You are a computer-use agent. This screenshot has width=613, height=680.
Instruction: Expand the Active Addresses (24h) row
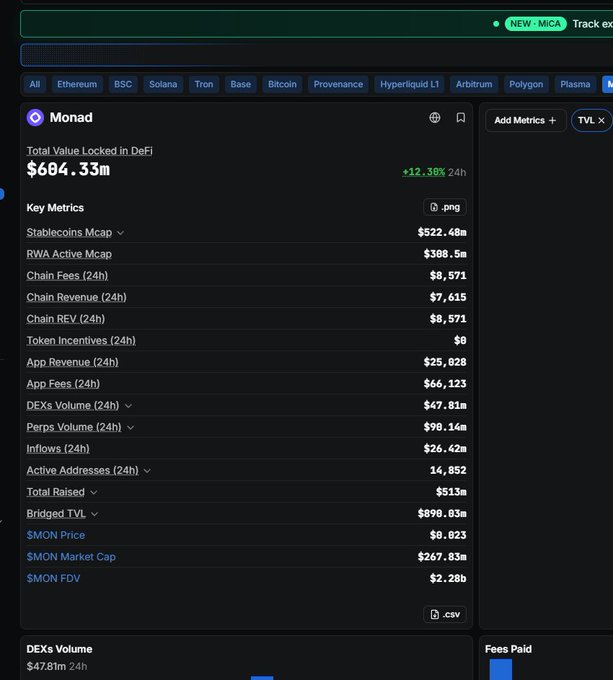(x=147, y=471)
